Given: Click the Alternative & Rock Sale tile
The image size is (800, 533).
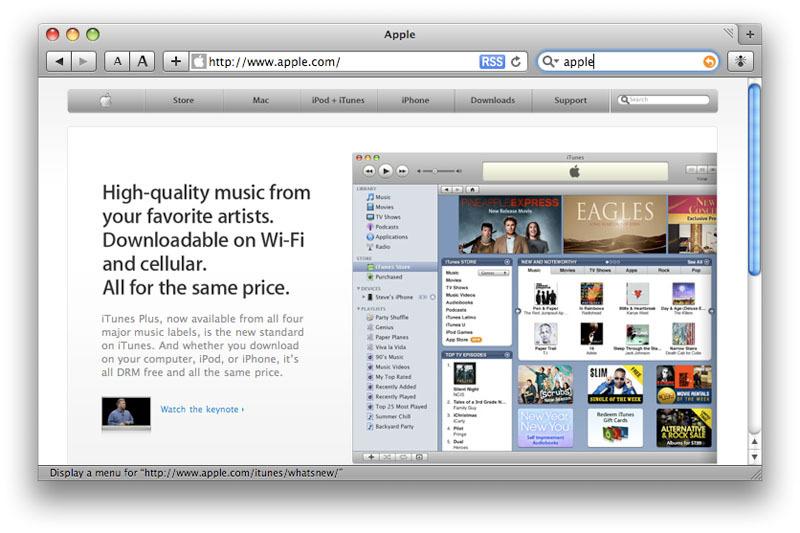Looking at the screenshot, I should (x=684, y=427).
